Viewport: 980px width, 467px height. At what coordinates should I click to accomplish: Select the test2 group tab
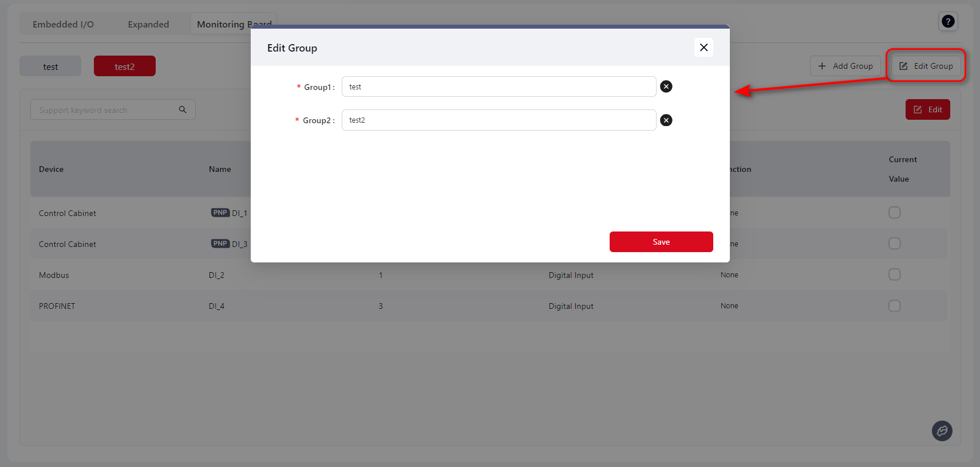click(125, 66)
